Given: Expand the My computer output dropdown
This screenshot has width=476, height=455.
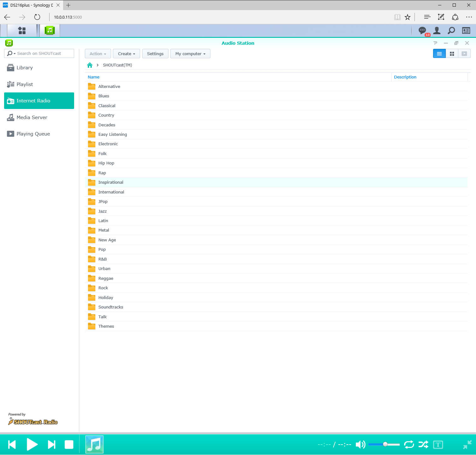Looking at the screenshot, I should pos(190,54).
